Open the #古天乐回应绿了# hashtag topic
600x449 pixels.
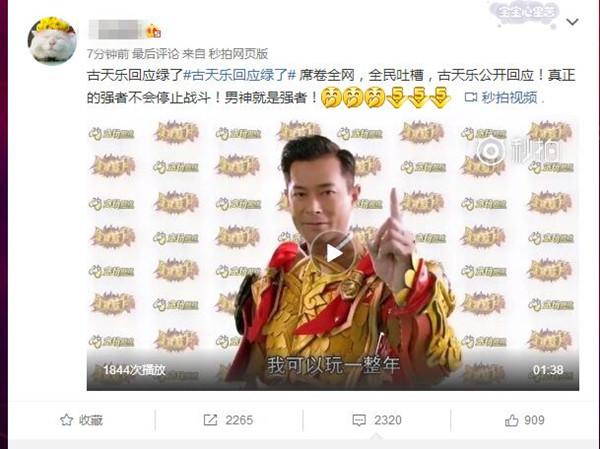click(240, 75)
